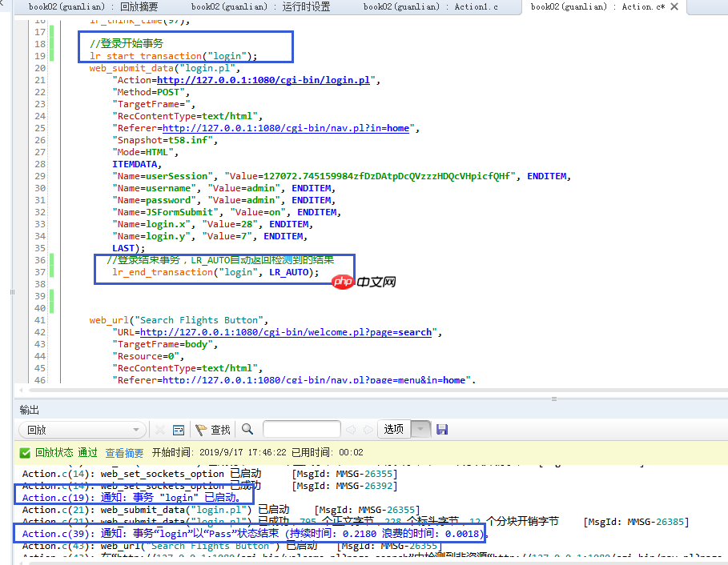Click the magnifier search icon in output toolbar
728x565 pixels.
247,429
